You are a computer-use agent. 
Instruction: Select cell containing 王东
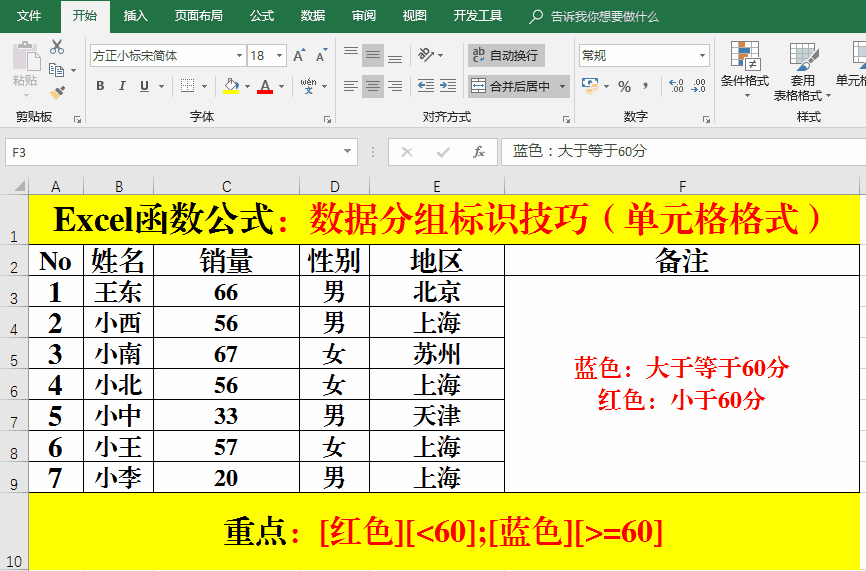coord(118,292)
